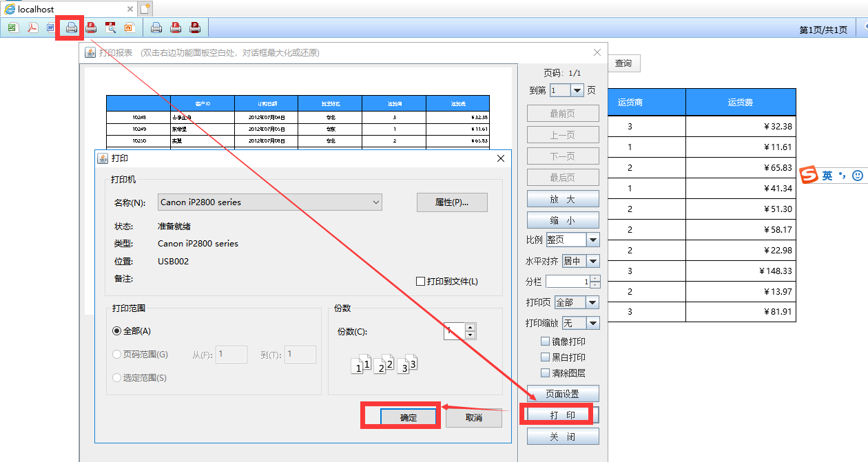Select the 全部 print range radio button
The height and width of the screenshot is (462, 868).
[x=116, y=331]
